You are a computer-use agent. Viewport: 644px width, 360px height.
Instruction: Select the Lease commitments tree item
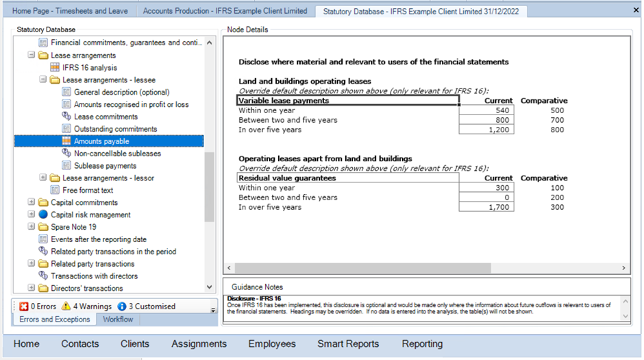[106, 117]
